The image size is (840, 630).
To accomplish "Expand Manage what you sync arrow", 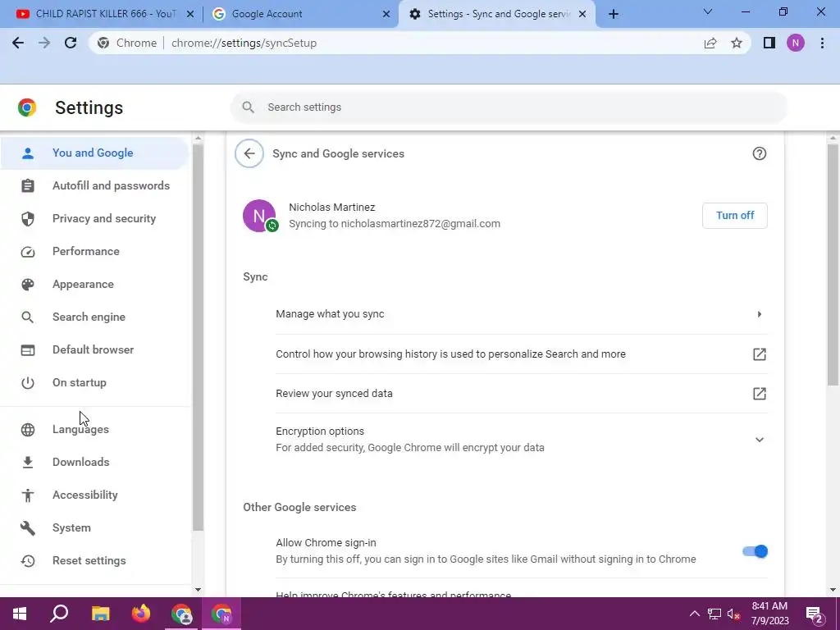I will (759, 314).
